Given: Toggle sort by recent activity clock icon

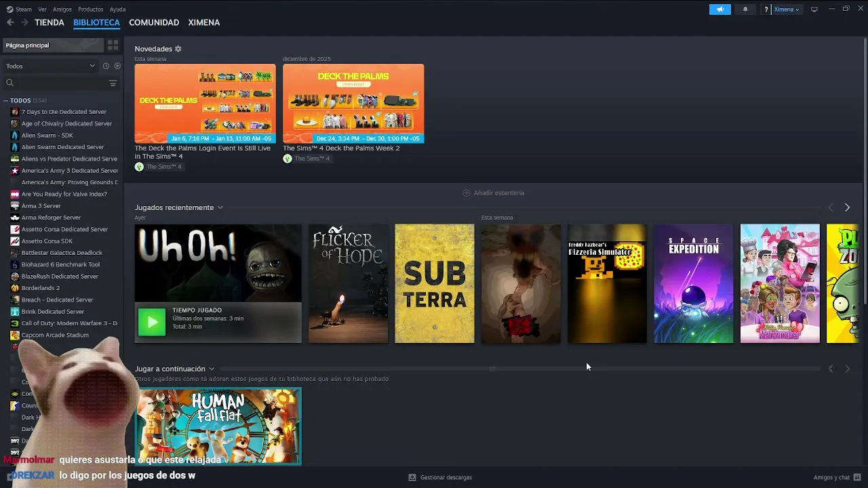Looking at the screenshot, I should 106,66.
